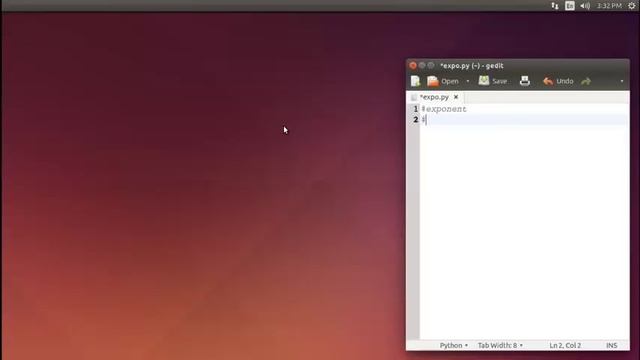Image resolution: width=640 pixels, height=360 pixels.
Task: Open the clock showing 3:32 PM
Action: click(x=609, y=6)
